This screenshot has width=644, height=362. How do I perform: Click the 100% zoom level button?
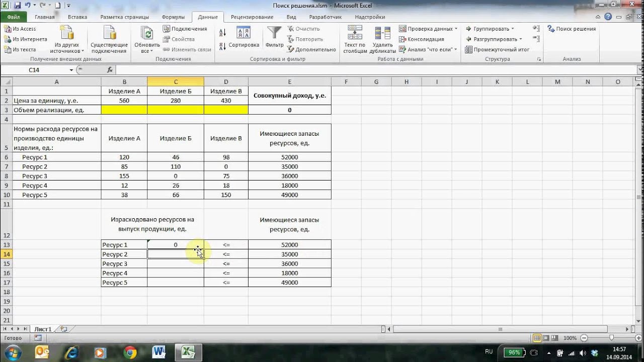pos(570,338)
